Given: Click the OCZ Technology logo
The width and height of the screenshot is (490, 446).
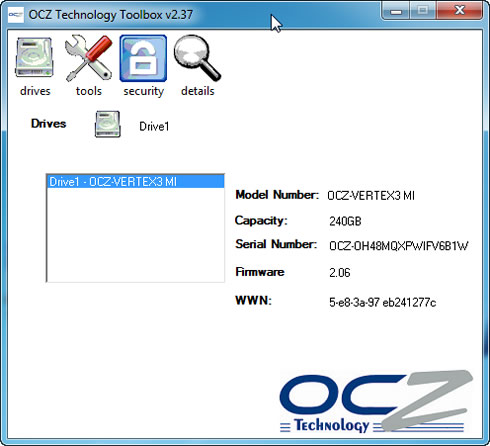Looking at the screenshot, I should 376,402.
